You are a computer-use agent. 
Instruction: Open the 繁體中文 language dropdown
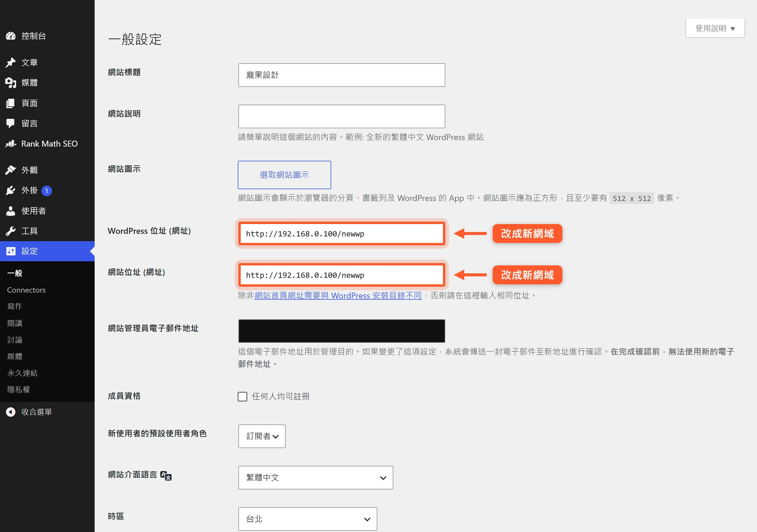point(316,478)
